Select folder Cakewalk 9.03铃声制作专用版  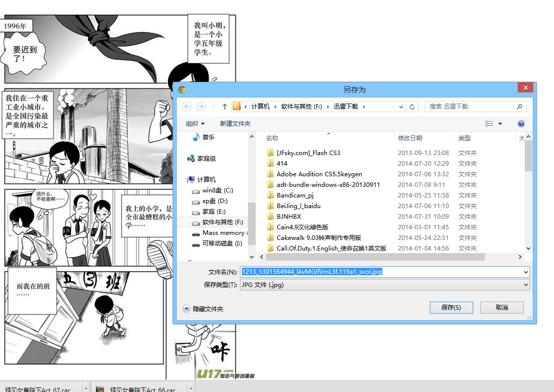click(x=314, y=238)
